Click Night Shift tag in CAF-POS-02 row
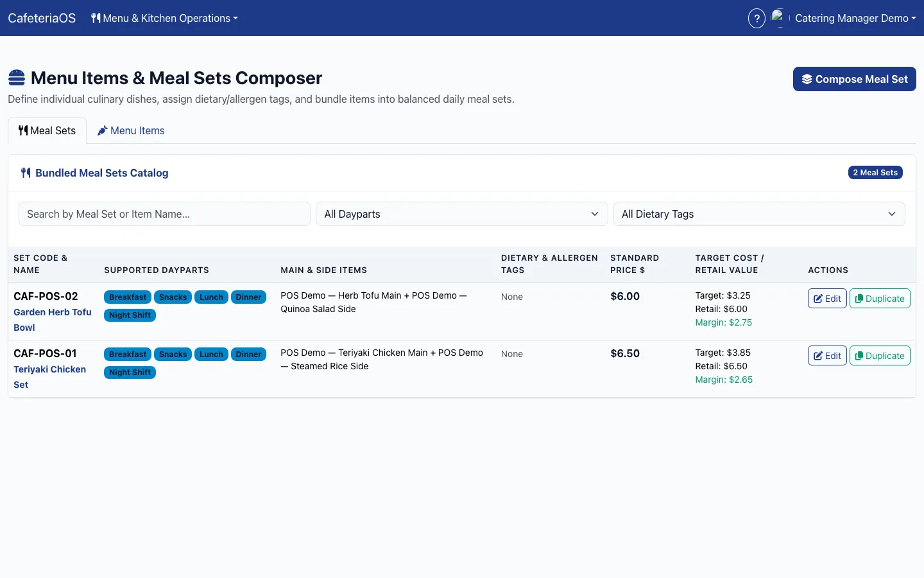 click(x=130, y=315)
